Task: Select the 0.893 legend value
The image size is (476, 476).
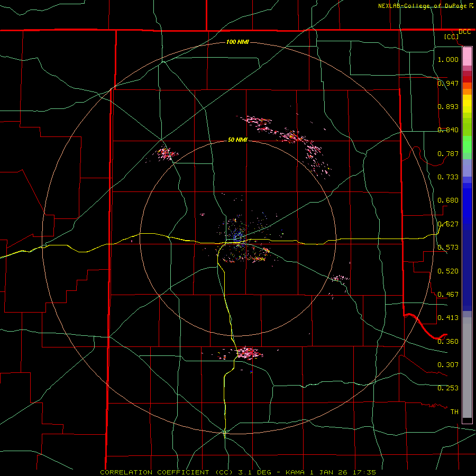Action: [x=448, y=106]
